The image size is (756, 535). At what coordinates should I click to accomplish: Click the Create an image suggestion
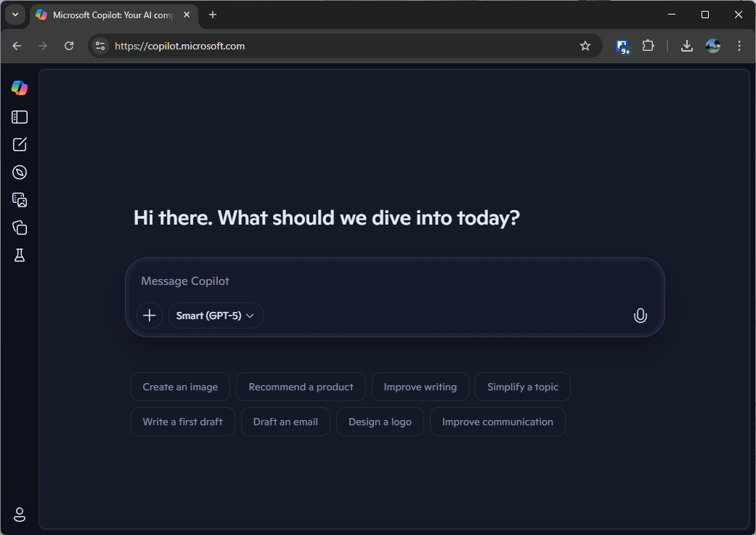[180, 387]
